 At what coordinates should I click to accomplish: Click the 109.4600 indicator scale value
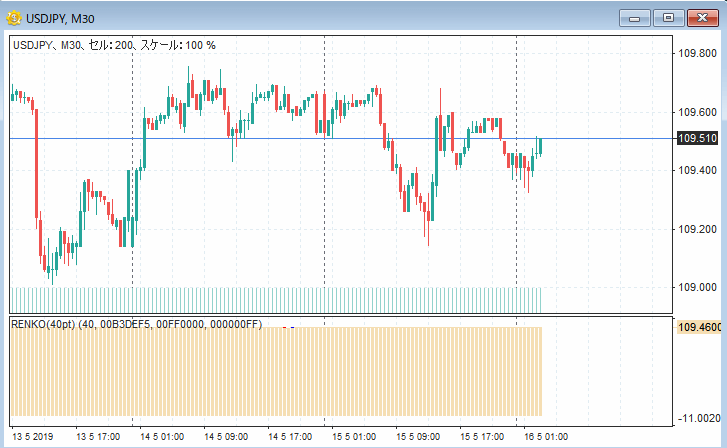tap(699, 327)
